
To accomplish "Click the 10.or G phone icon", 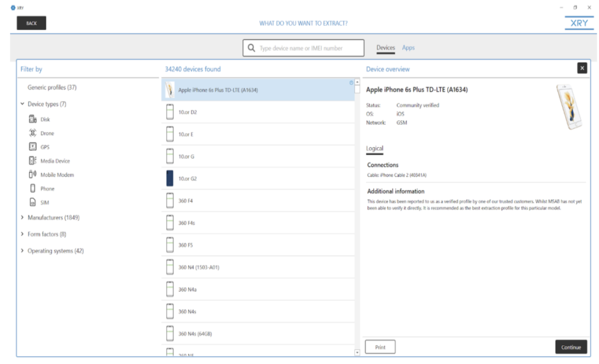I will pyautogui.click(x=170, y=157).
